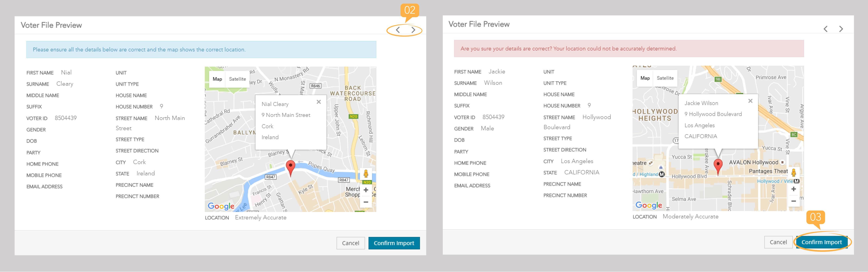Switch Cork map to Satellite view

(237, 79)
